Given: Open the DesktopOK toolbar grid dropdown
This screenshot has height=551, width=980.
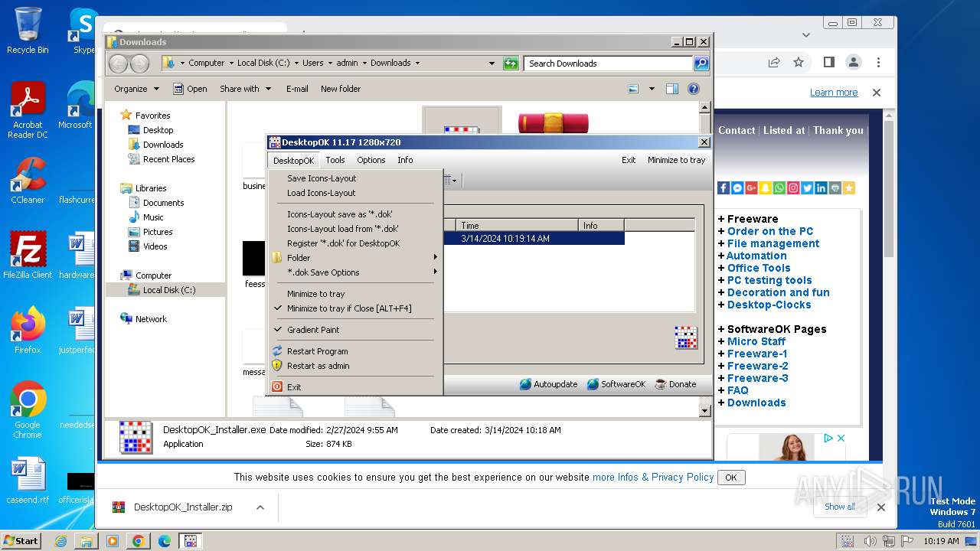Looking at the screenshot, I should (450, 181).
